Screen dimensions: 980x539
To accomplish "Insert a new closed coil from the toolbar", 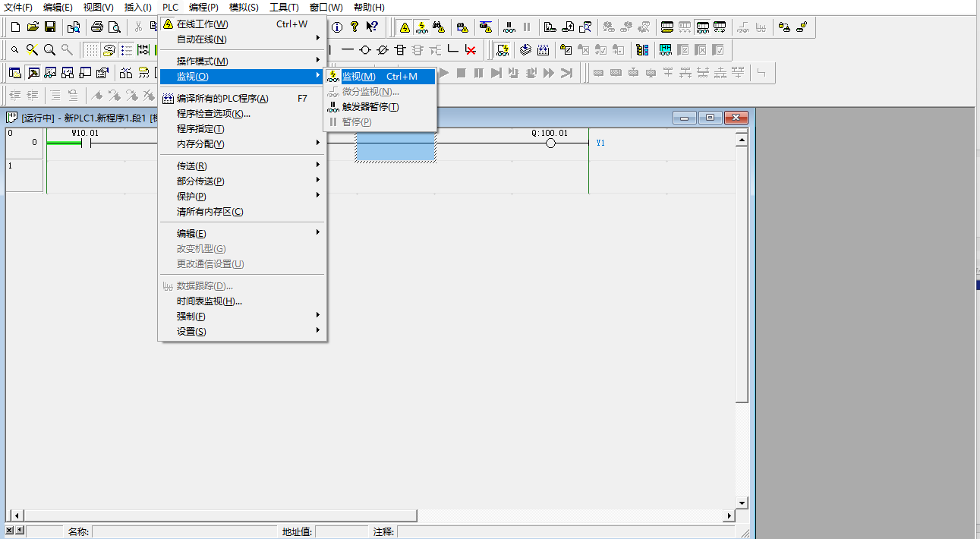I will point(383,50).
